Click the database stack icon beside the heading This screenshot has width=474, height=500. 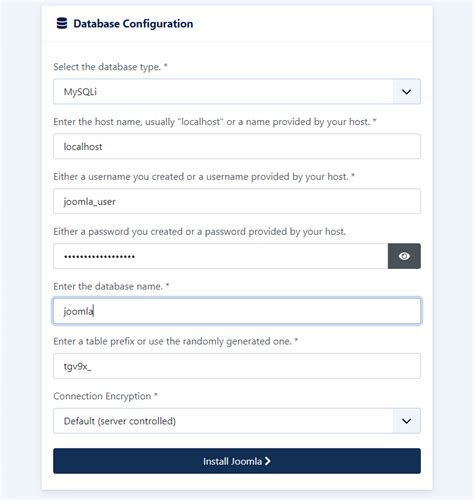[x=62, y=23]
